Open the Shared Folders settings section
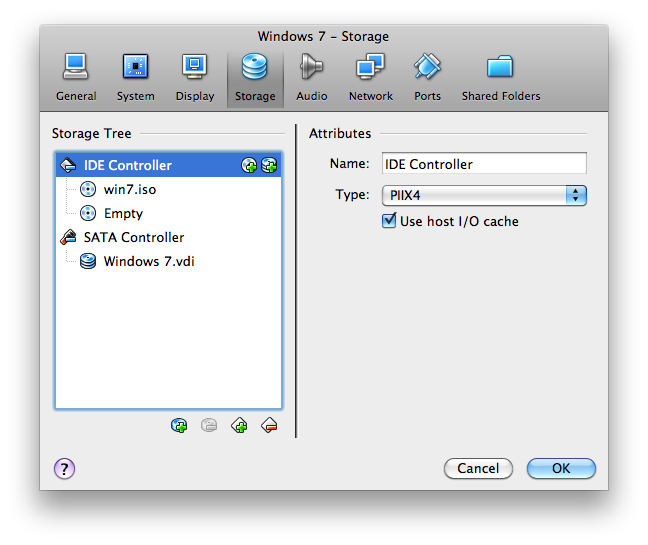Viewport: 648px width, 545px height. tap(501, 78)
